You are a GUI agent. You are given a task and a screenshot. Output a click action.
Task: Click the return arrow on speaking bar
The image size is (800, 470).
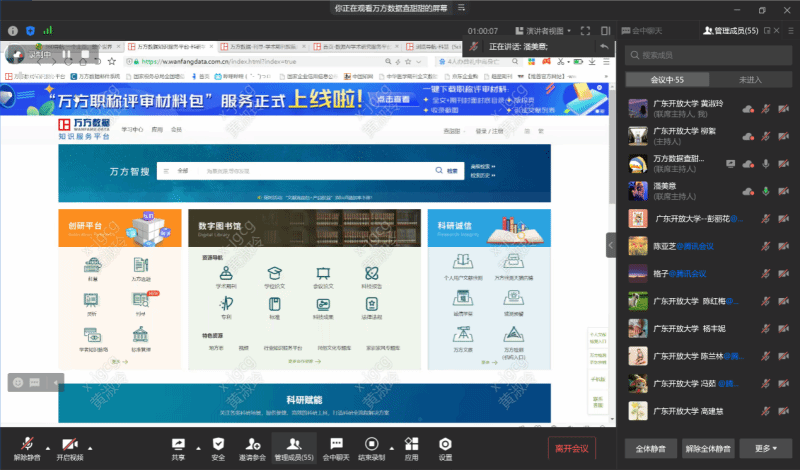click(x=605, y=46)
